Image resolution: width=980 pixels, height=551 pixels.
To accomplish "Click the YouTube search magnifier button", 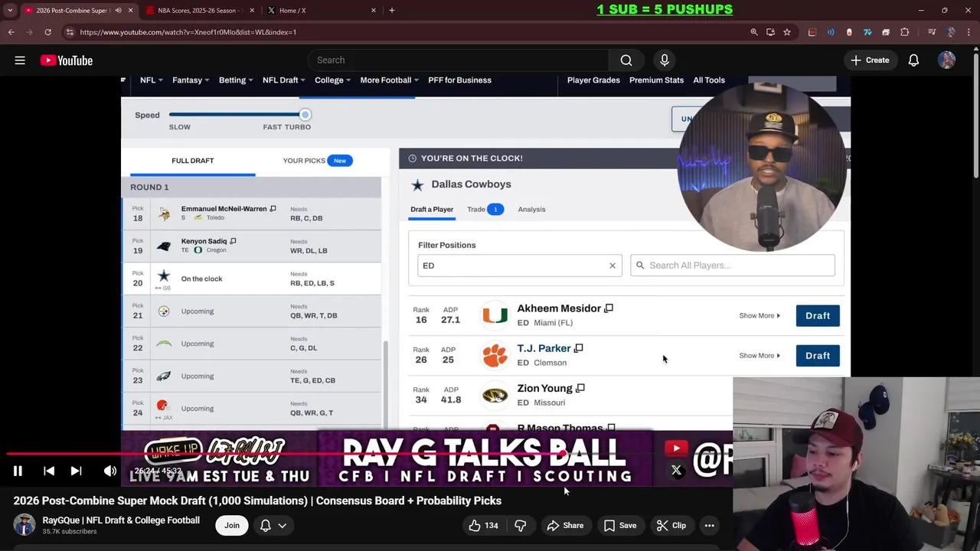I will [626, 60].
